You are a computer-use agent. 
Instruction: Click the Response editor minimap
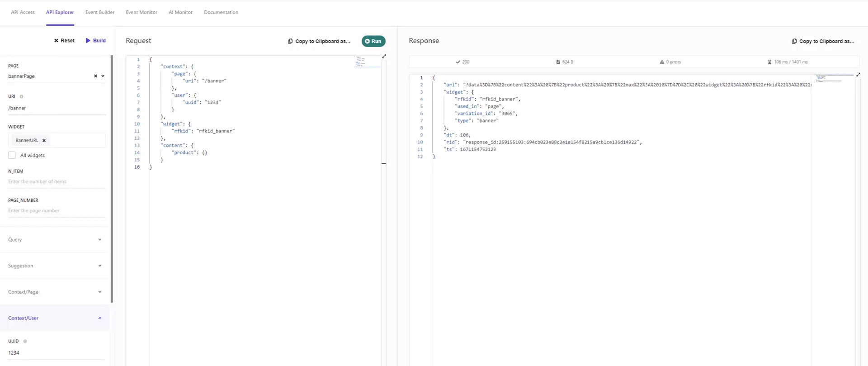coord(835,78)
